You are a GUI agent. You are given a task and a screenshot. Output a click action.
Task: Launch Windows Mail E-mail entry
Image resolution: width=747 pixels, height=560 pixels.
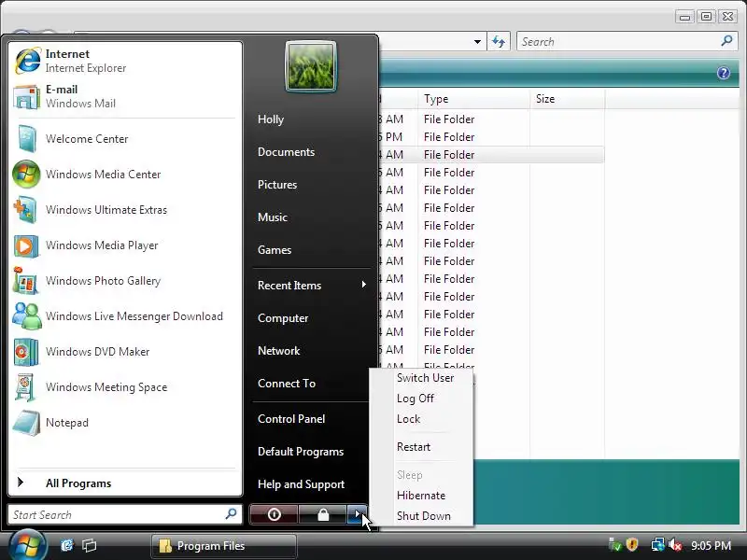125,96
